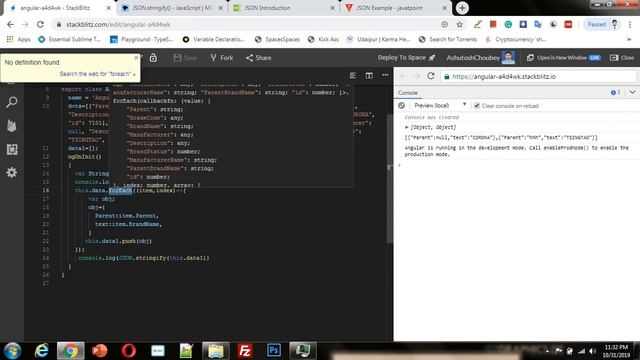Click the Google Translate extension icon
This screenshot has width=640, height=360.
538,24
